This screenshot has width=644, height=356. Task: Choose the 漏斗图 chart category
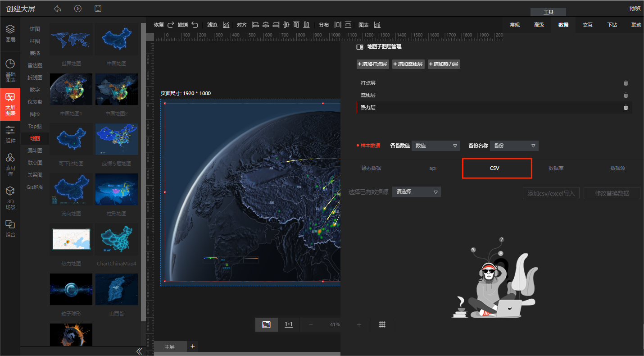tap(35, 151)
